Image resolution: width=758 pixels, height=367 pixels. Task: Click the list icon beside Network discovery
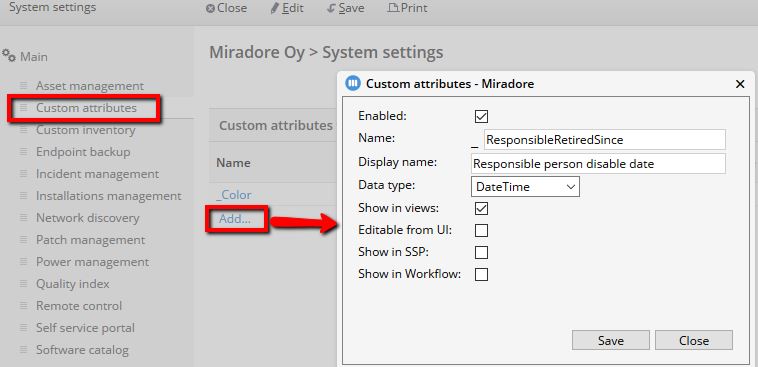(23, 218)
